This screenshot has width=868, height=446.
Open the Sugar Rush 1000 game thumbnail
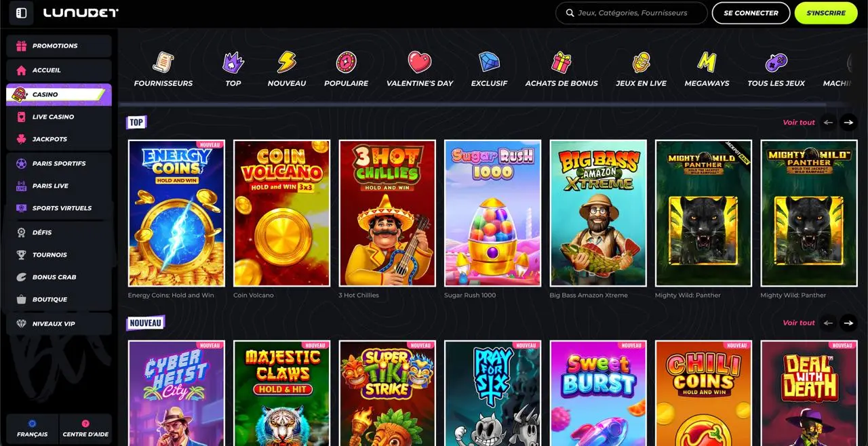click(x=492, y=212)
